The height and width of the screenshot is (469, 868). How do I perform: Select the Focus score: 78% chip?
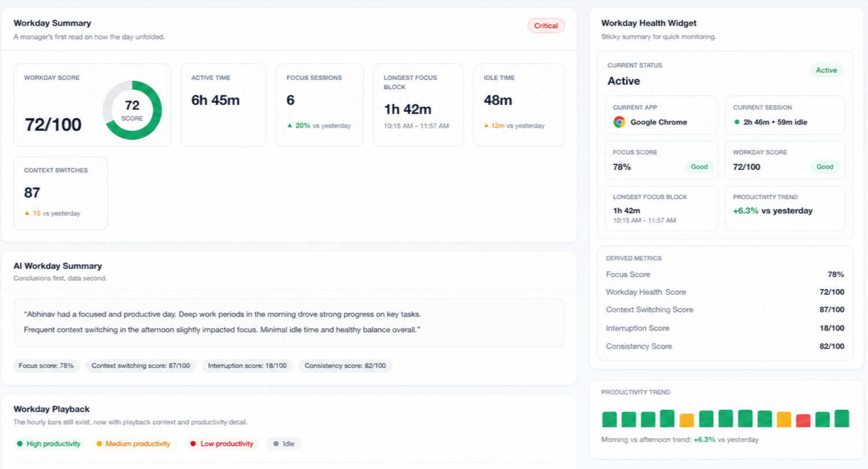pos(46,366)
